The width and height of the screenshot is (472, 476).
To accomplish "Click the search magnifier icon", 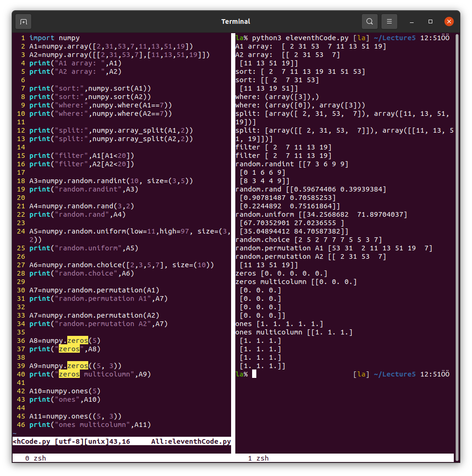I will coord(369,21).
